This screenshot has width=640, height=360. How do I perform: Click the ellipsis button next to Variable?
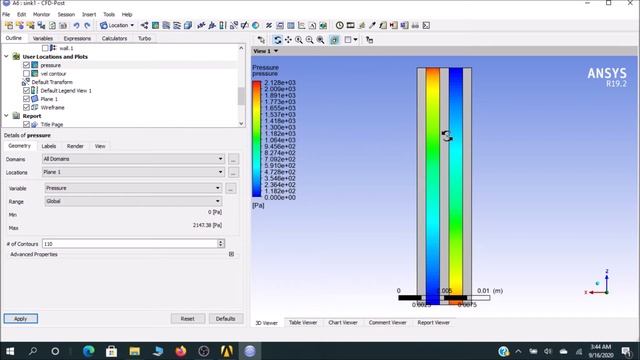231,189
